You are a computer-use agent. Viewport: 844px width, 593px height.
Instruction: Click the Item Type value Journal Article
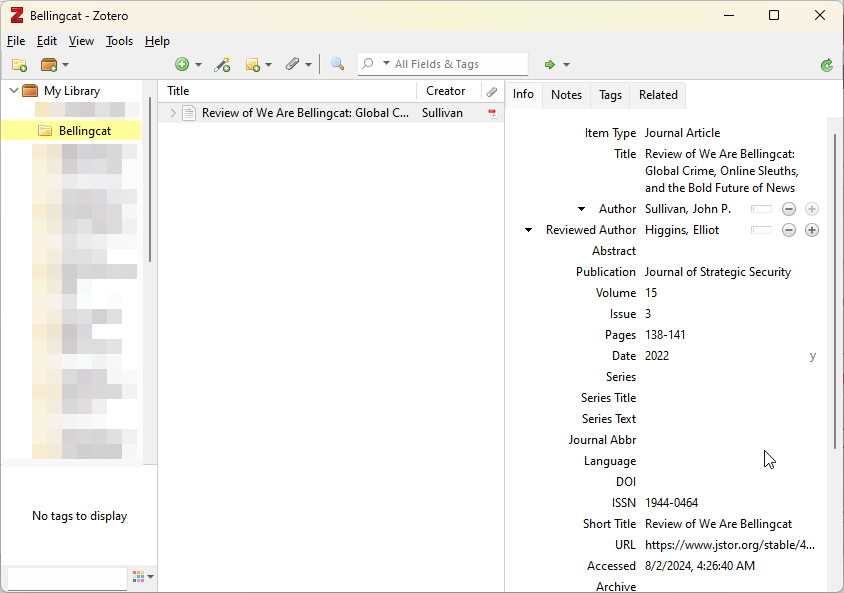pos(682,133)
